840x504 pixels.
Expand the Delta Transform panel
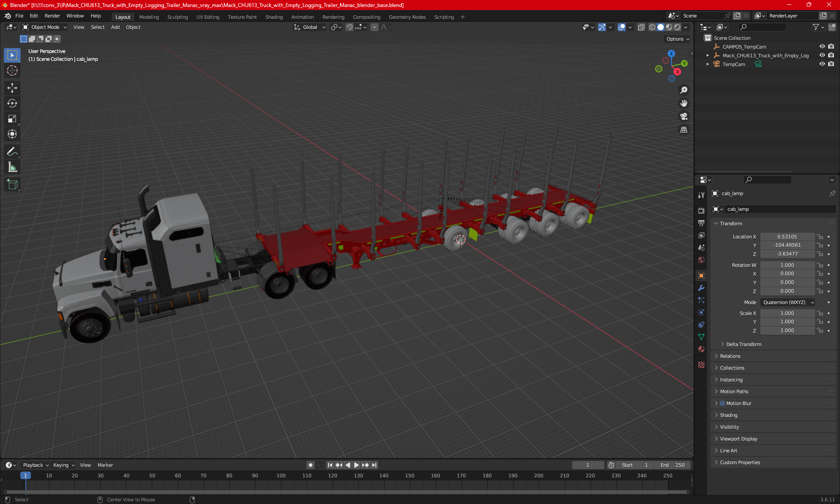[743, 344]
